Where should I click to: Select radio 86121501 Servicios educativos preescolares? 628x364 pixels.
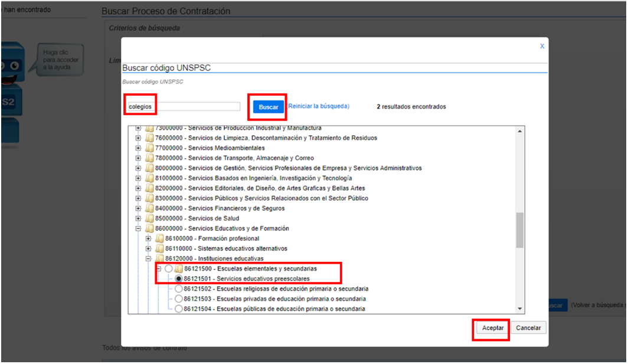point(179,278)
